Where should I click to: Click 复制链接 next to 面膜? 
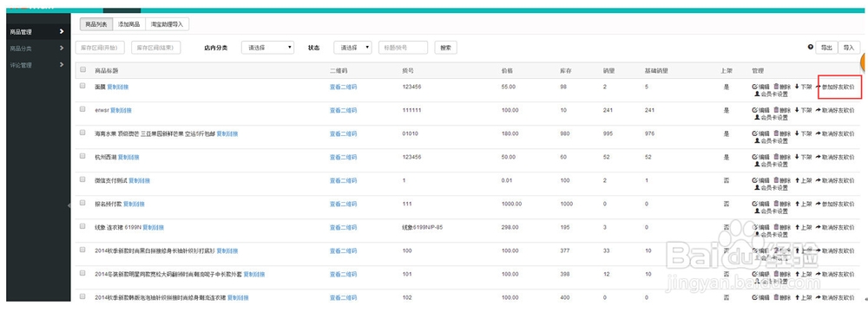pyautogui.click(x=118, y=87)
